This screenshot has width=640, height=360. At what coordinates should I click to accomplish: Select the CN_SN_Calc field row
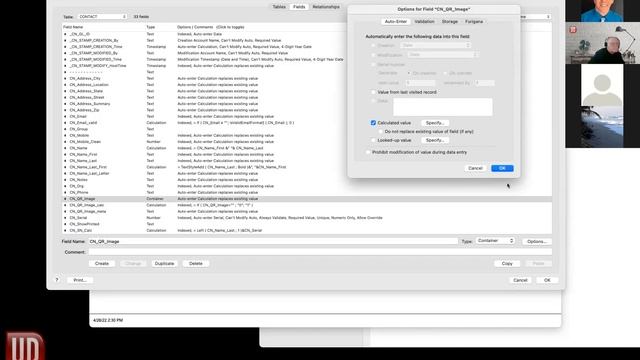(x=307, y=231)
